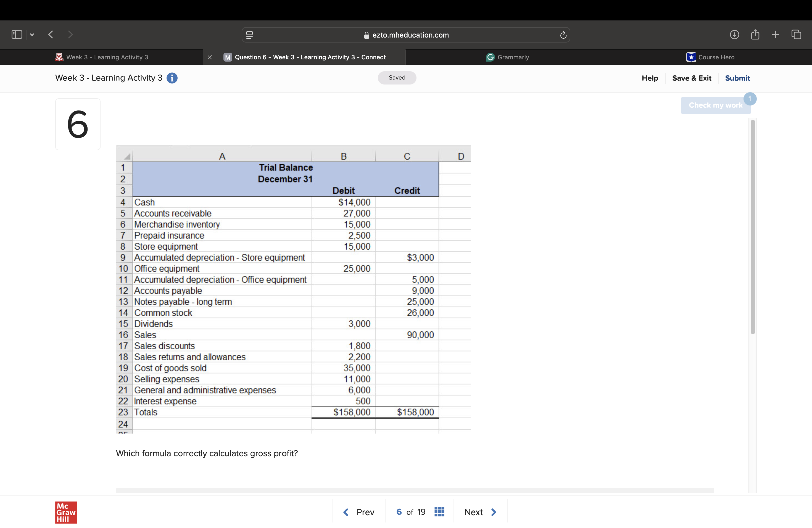812x528 pixels.
Task: Open the question grid navigator icon
Action: coord(439,512)
